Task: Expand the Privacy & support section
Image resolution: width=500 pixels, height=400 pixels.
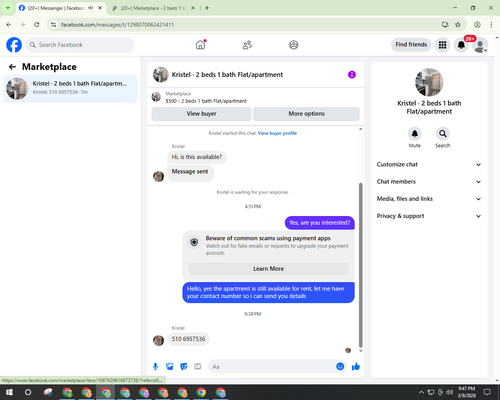Action: [x=429, y=216]
